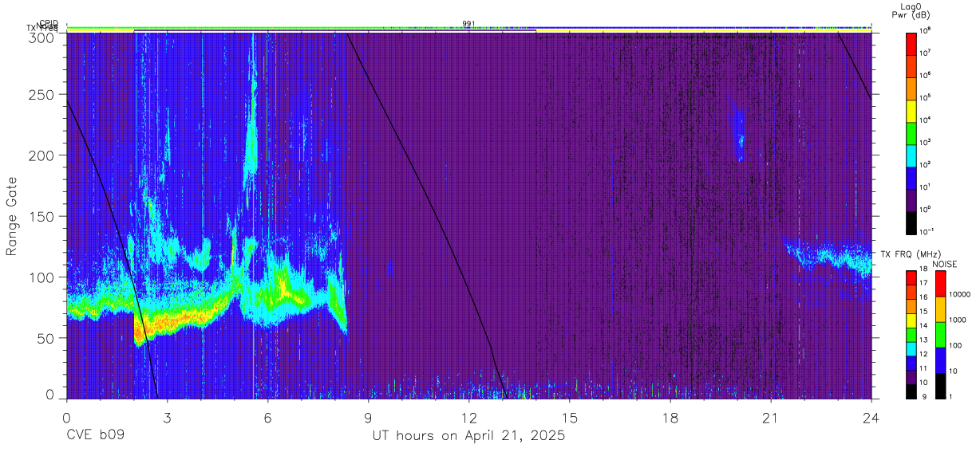The height and width of the screenshot is (452, 980).
Task: Click the red top segment of the NOISE colorbar
Action: pyautogui.click(x=940, y=284)
